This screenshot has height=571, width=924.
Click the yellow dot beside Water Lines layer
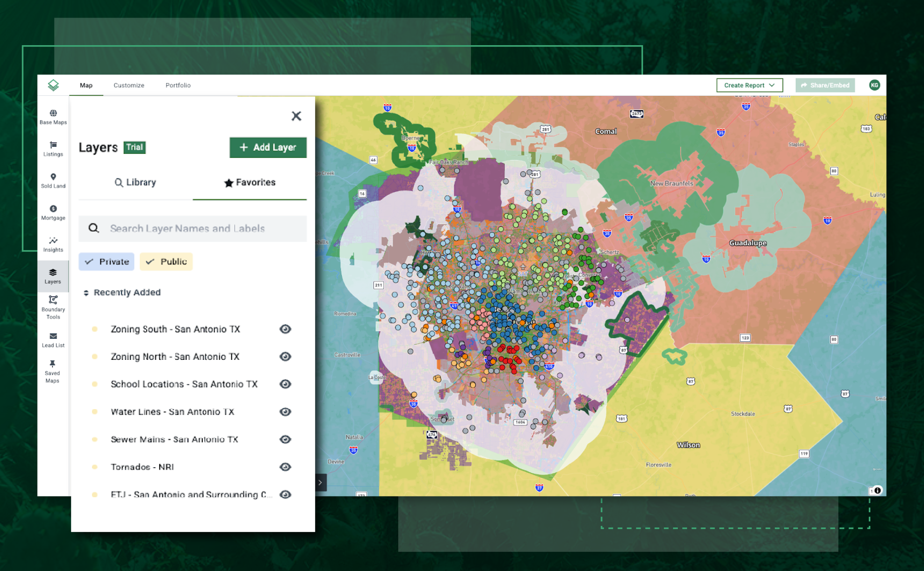pos(94,412)
